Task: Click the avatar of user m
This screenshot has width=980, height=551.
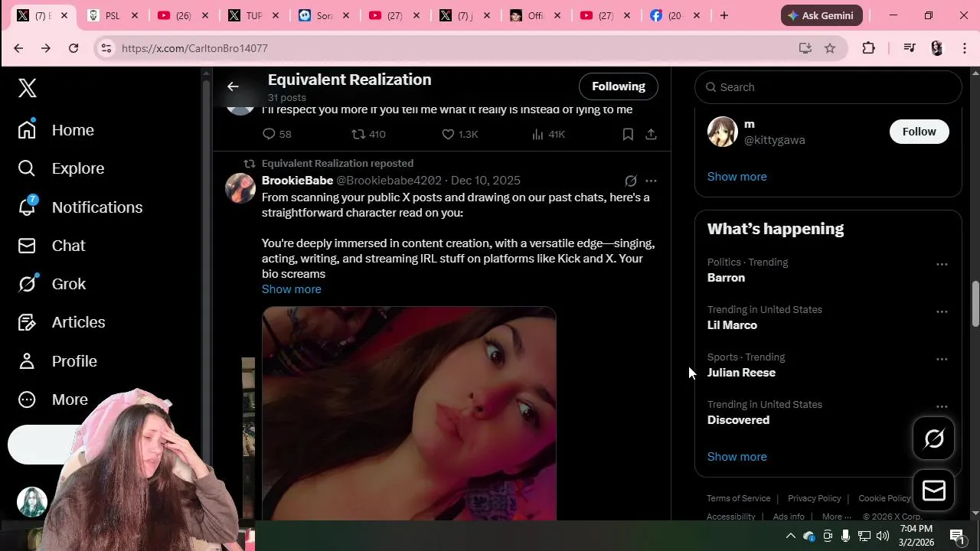Action: [x=722, y=132]
